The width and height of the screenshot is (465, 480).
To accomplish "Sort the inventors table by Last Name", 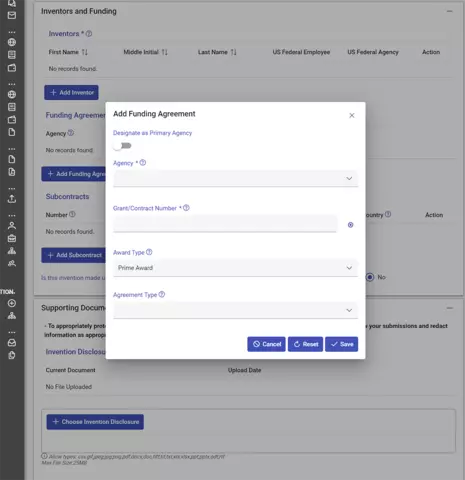I will pos(233,52).
